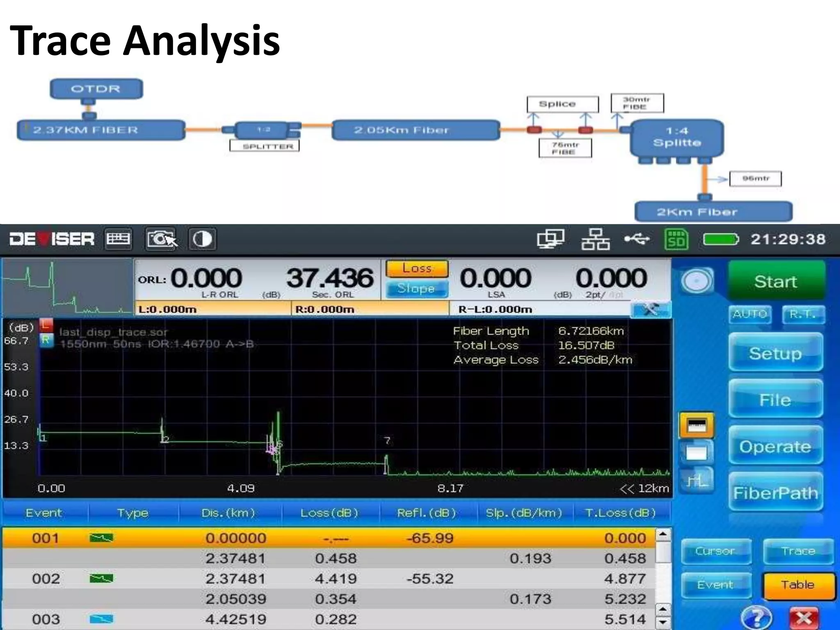The image size is (840, 630).
Task: Open the FiberPath view
Action: pos(776,492)
